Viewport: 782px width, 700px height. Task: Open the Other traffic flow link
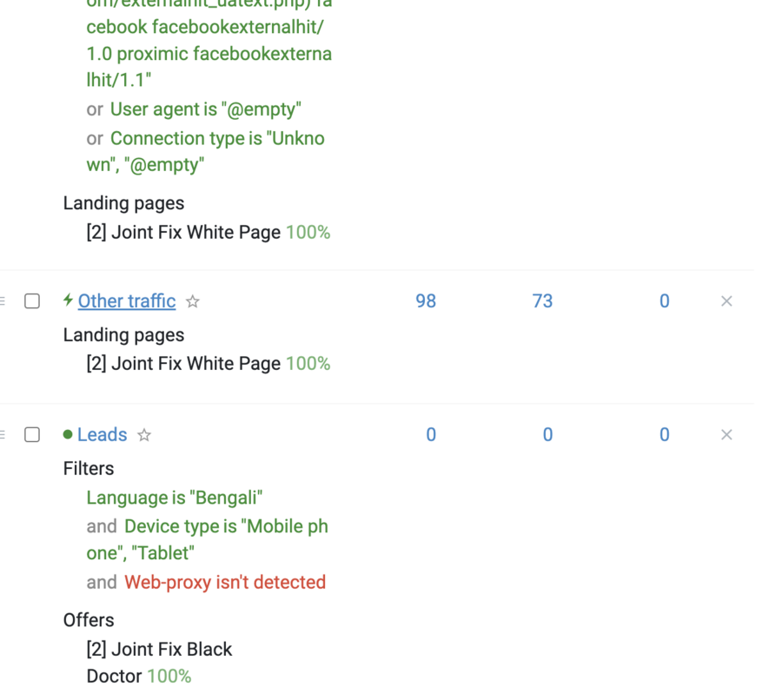127,301
